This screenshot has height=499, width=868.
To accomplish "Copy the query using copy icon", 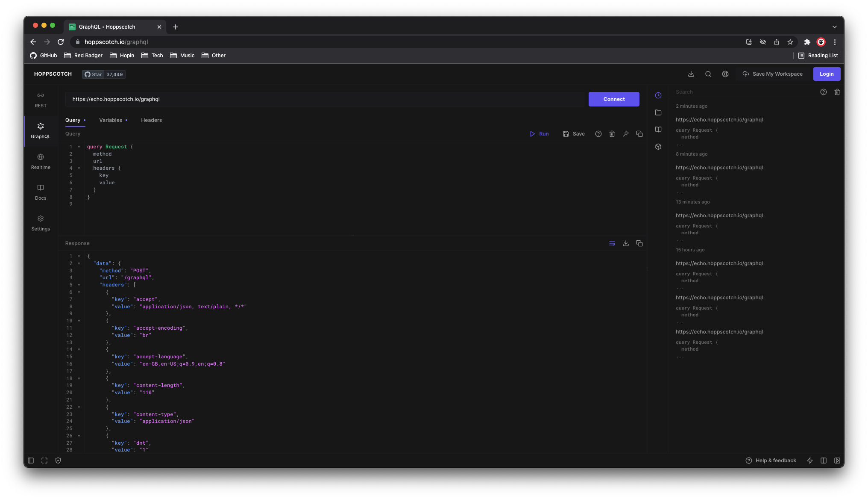I will 639,134.
